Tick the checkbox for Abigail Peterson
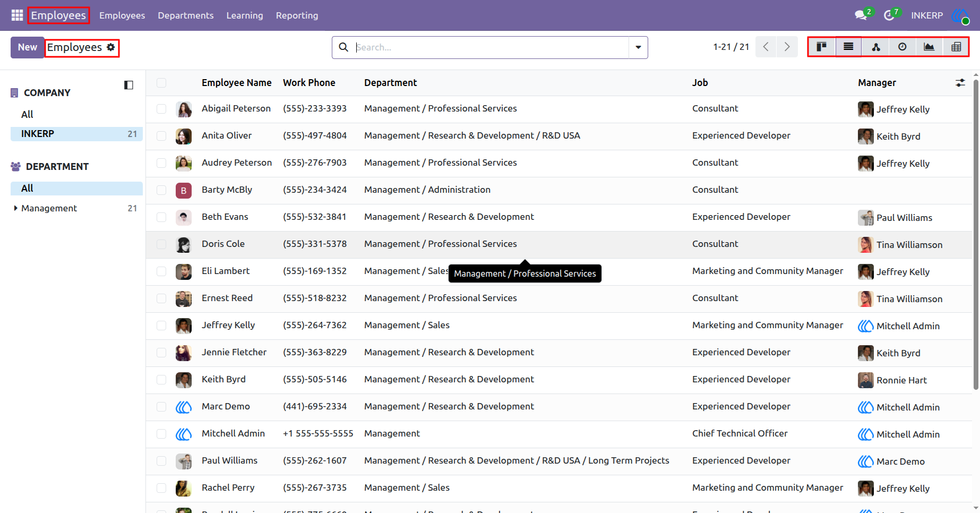Screen dimensions: 980x513 click(161, 109)
